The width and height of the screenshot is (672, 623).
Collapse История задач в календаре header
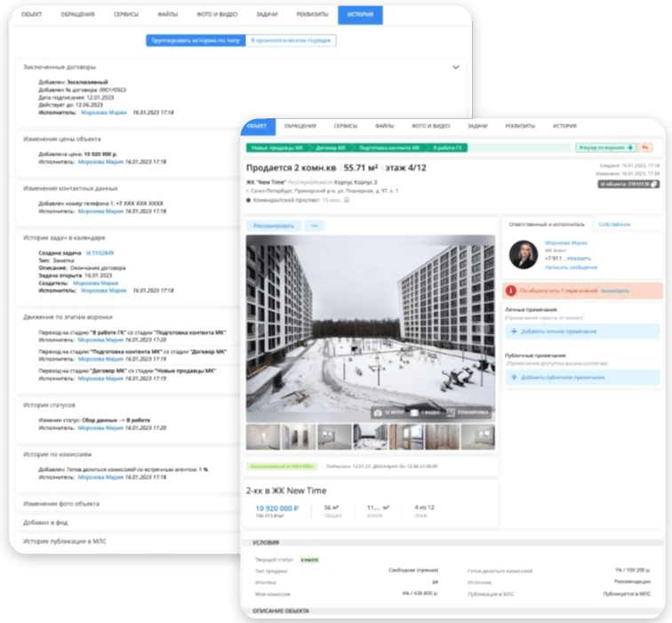click(64, 237)
